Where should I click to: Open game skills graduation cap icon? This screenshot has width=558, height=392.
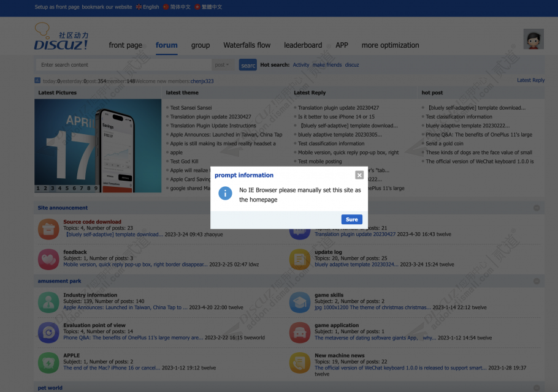300,301
